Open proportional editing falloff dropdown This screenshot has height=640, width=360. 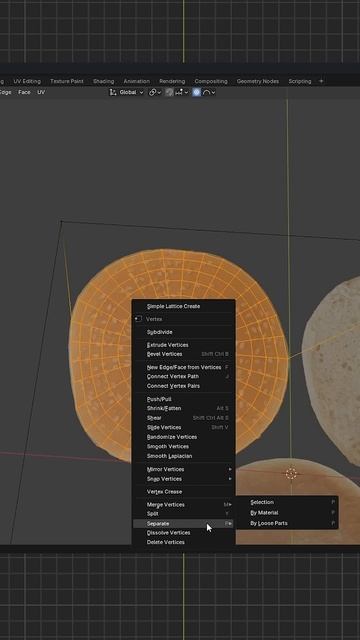click(209, 92)
